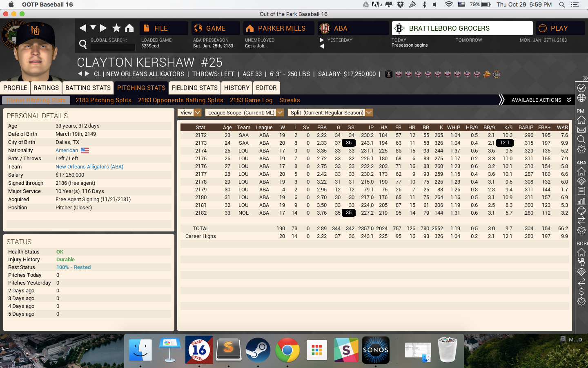Click the checkmark icon atop the right sidebar
The image size is (588, 368).
pyautogui.click(x=581, y=88)
